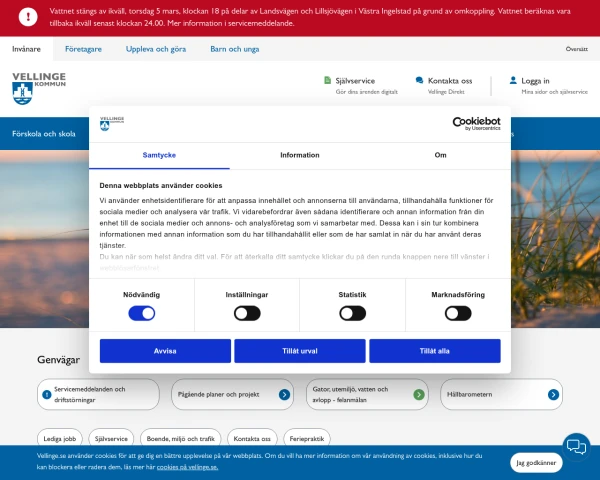
Task: Switch to the Information tab in cookie dialog
Action: point(300,155)
